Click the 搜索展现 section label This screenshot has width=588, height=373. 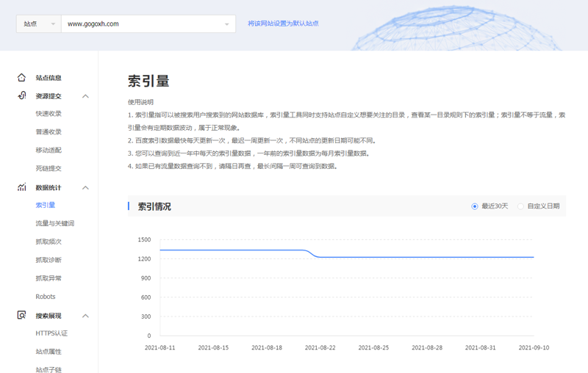coord(49,316)
